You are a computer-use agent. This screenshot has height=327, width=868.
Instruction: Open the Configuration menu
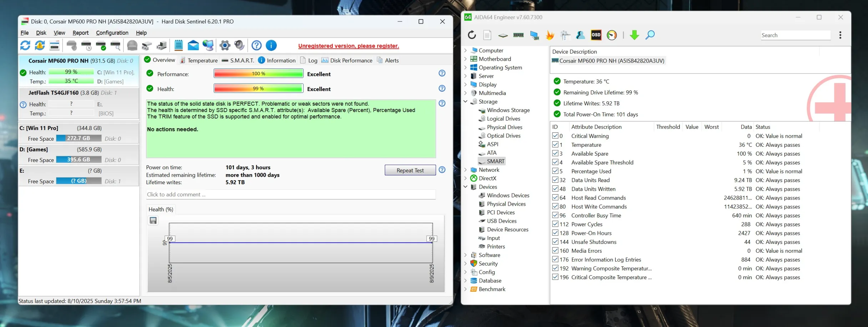[112, 32]
